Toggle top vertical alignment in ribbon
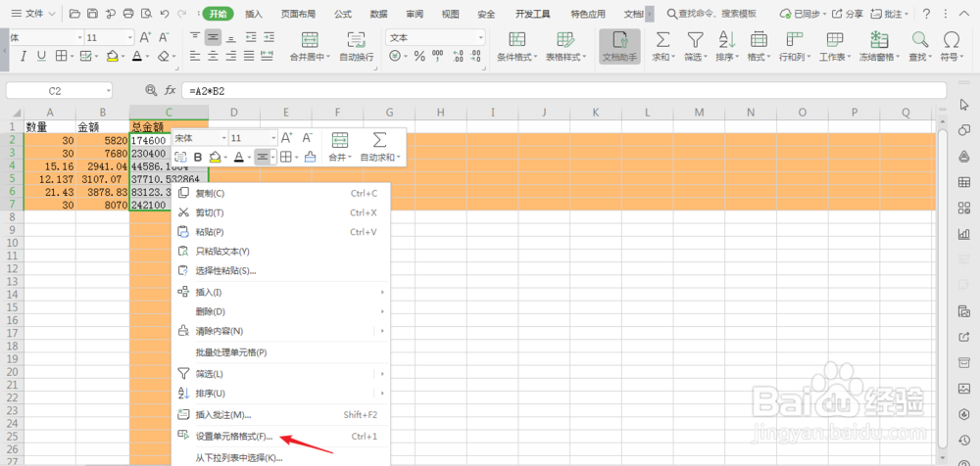 click(x=196, y=37)
